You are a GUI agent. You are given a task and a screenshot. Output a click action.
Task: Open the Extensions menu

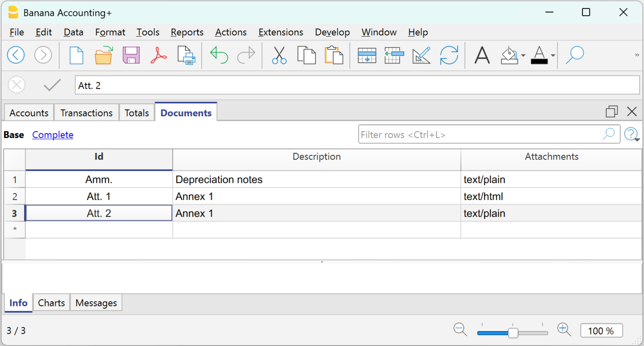tap(280, 32)
